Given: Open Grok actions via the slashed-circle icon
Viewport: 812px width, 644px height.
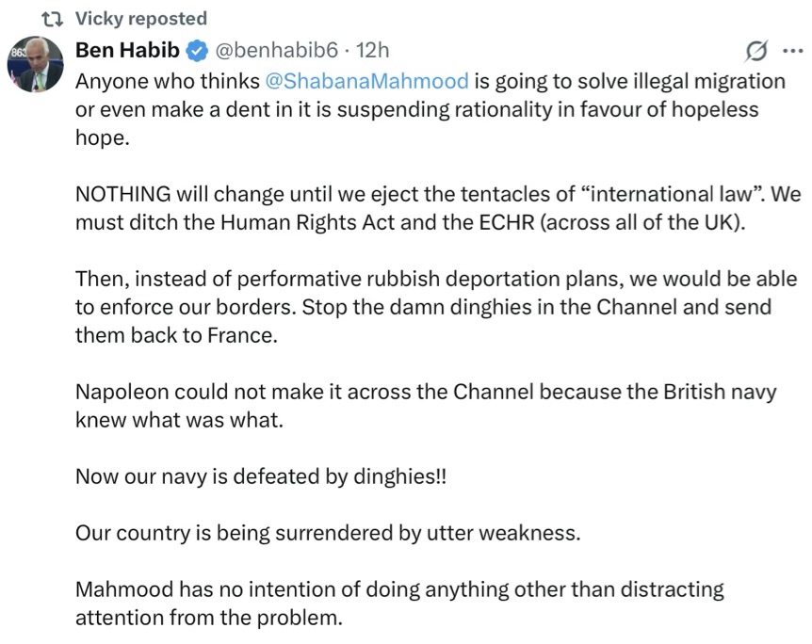Looking at the screenshot, I should pos(755,51).
